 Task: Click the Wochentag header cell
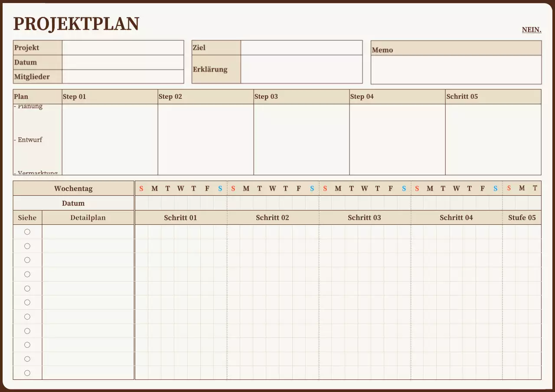pyautogui.click(x=73, y=188)
